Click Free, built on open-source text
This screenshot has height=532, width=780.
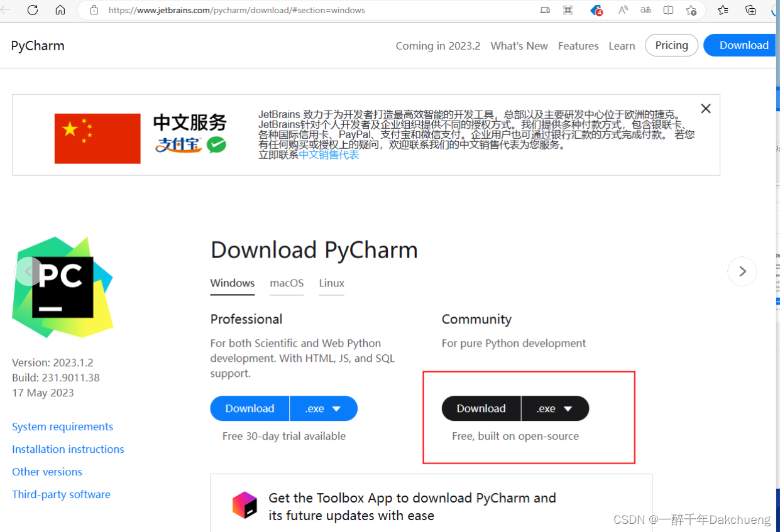click(515, 436)
